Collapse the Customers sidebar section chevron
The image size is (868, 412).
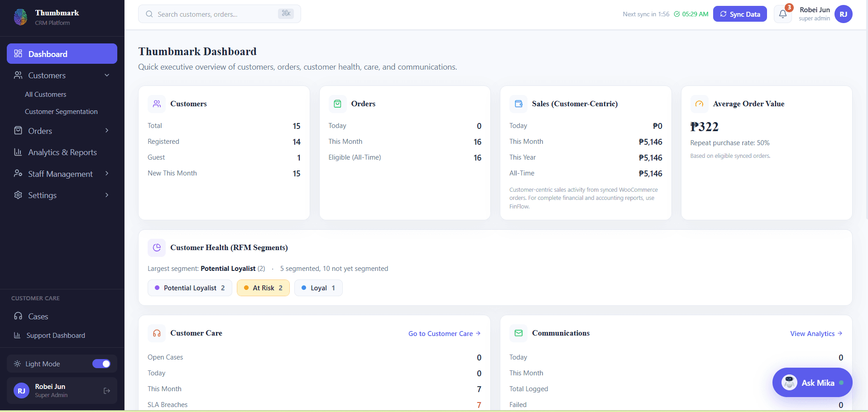coord(107,75)
